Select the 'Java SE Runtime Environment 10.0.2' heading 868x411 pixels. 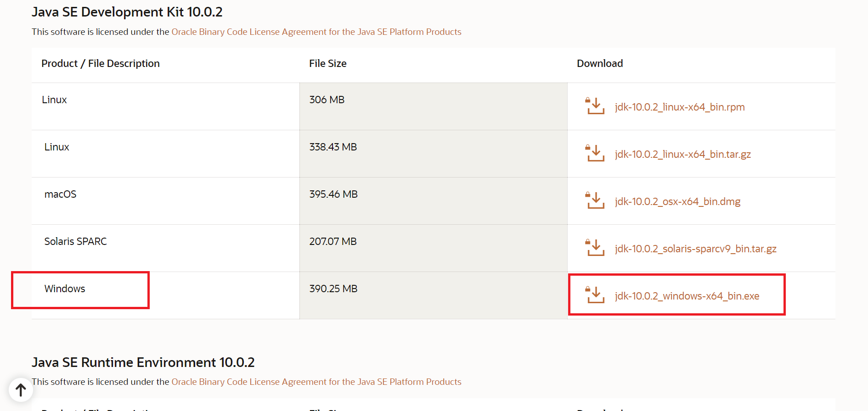[143, 362]
